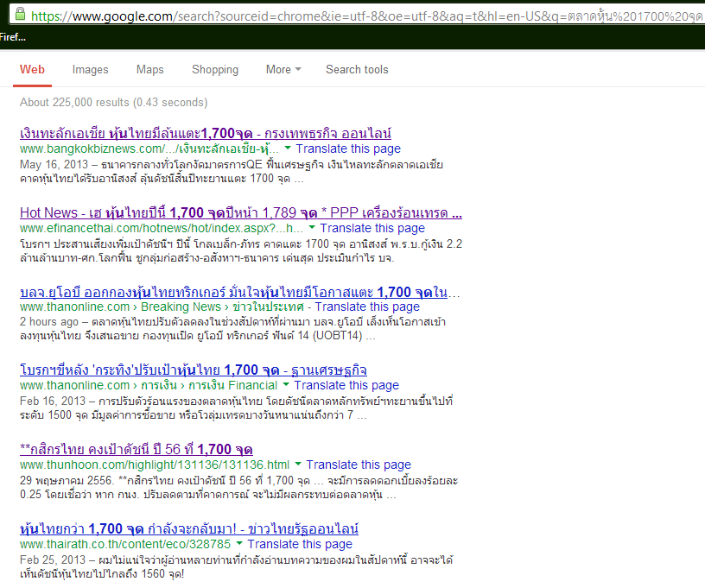Viewport: 705px width, 588px height.
Task: Click the 'ข่าวในประเทศ' breadcrumb text
Action: 268,307
